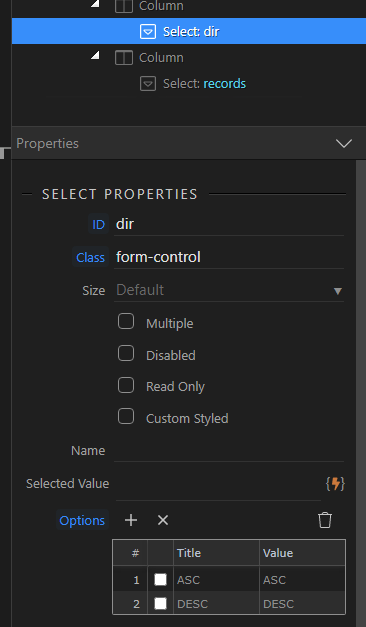Delete all options with trash icon

coord(325,520)
